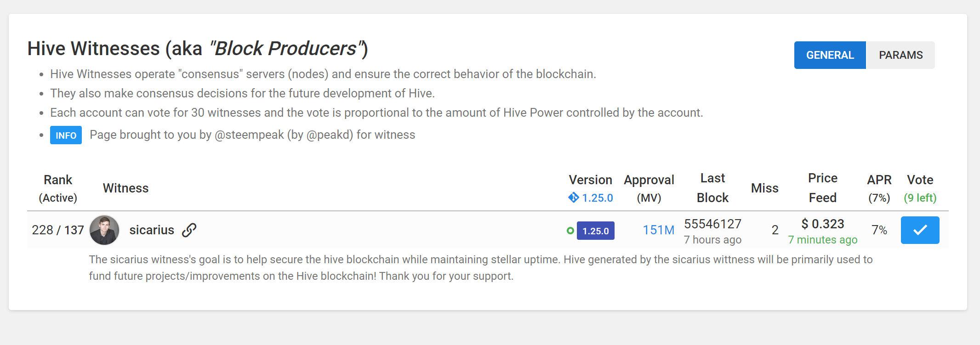Click the 151M approval value
Screen dimensions: 980x345
click(x=658, y=230)
